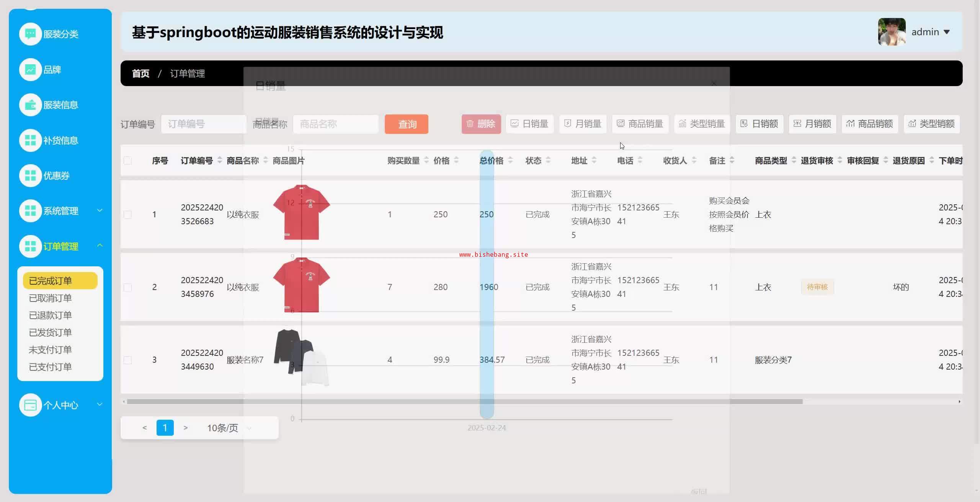Select checkbox for order row 3

coord(128,360)
